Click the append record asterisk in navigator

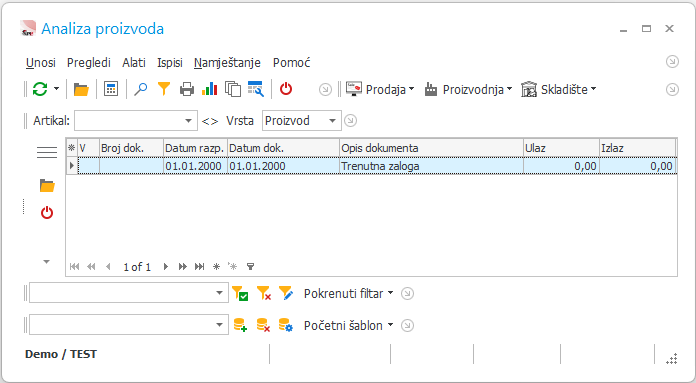pos(216,266)
